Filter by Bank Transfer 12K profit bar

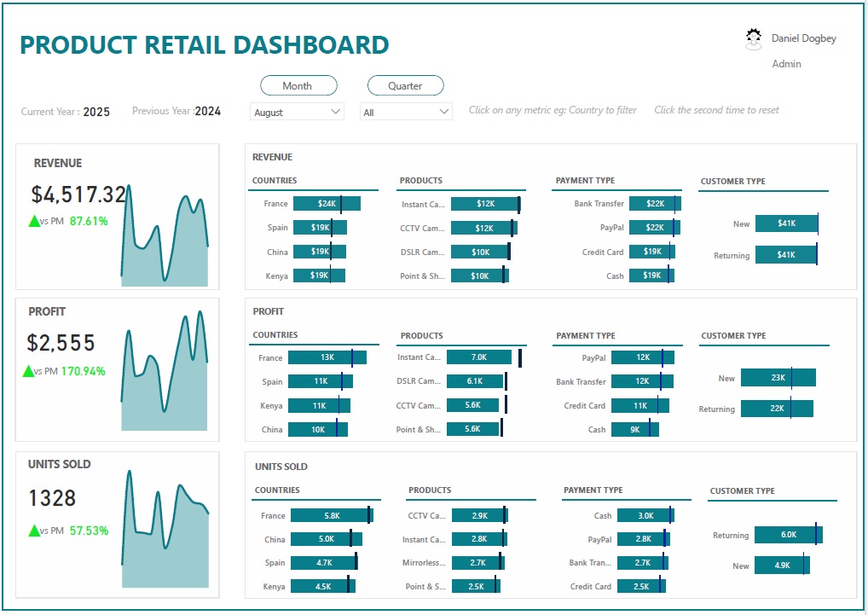click(x=642, y=381)
